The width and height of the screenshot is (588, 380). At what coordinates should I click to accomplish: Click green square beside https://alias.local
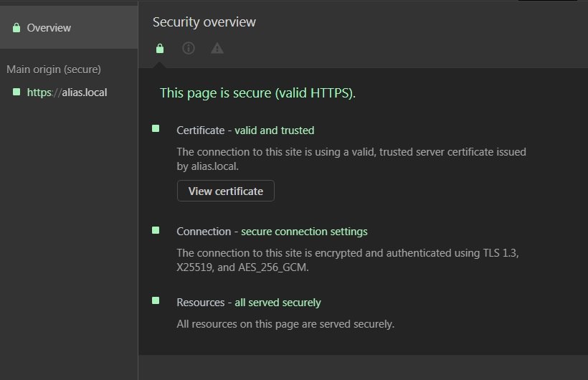pos(16,92)
